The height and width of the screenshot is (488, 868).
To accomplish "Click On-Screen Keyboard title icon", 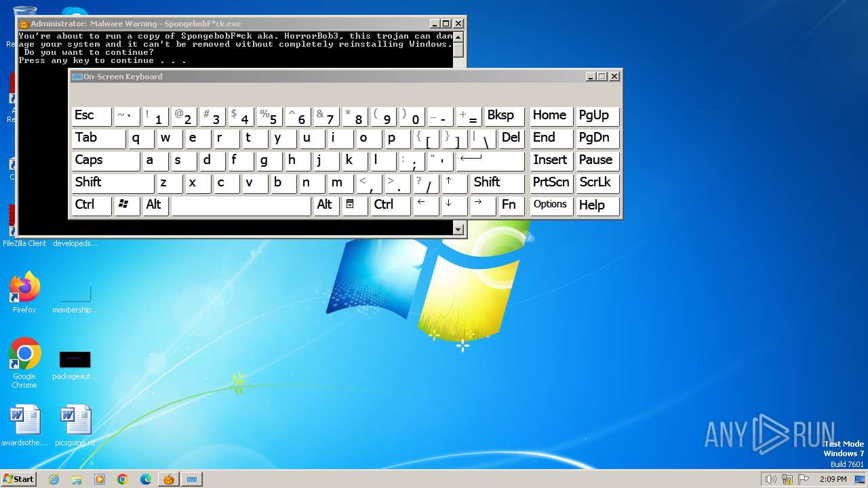I will [77, 77].
